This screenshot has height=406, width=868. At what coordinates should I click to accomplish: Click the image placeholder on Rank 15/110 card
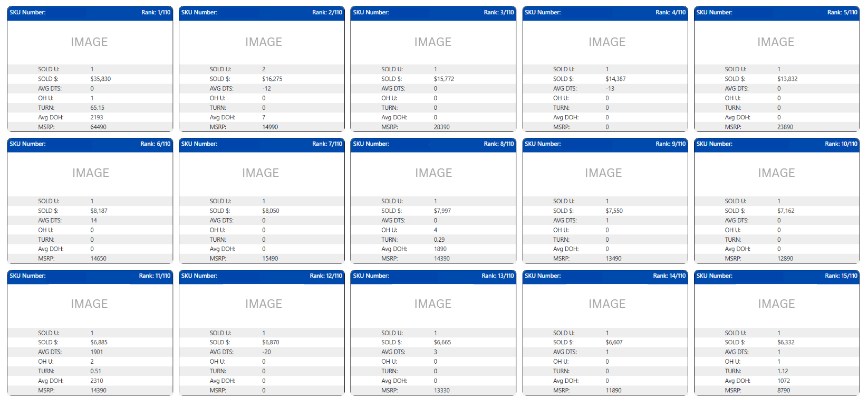[x=776, y=304]
